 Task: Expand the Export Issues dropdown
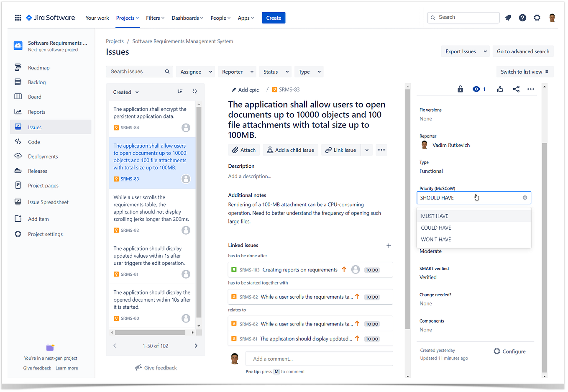click(x=465, y=51)
